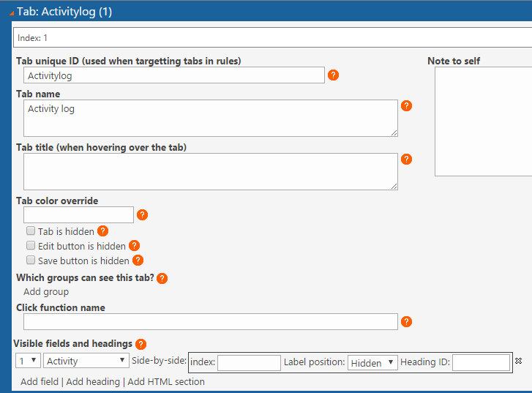Enable the Tab is hidden checkbox
The height and width of the screenshot is (393, 532).
(x=31, y=231)
